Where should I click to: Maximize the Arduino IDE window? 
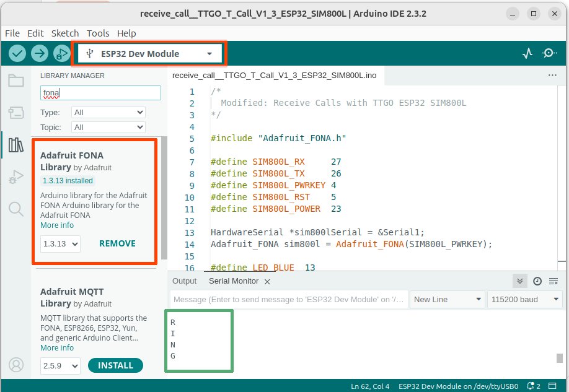(534, 14)
